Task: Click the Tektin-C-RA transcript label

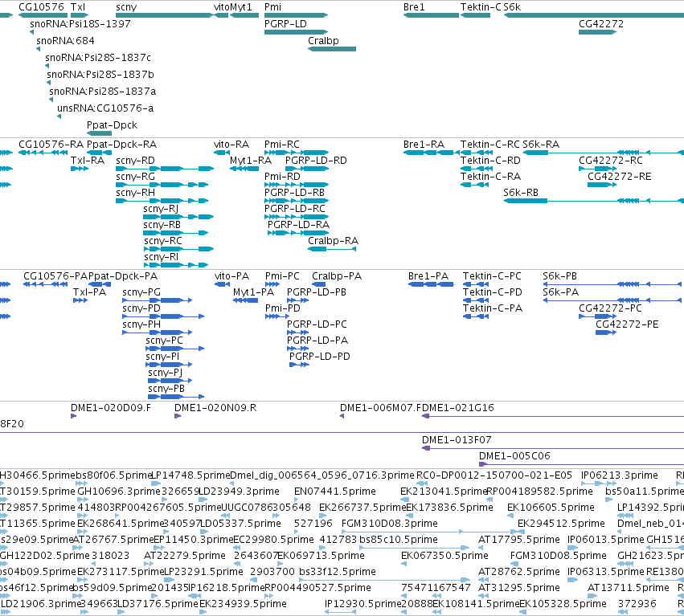Action: click(491, 177)
